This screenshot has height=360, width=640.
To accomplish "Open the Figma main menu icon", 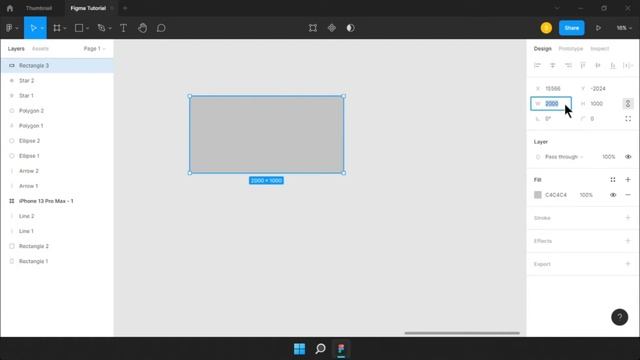I will point(9,28).
